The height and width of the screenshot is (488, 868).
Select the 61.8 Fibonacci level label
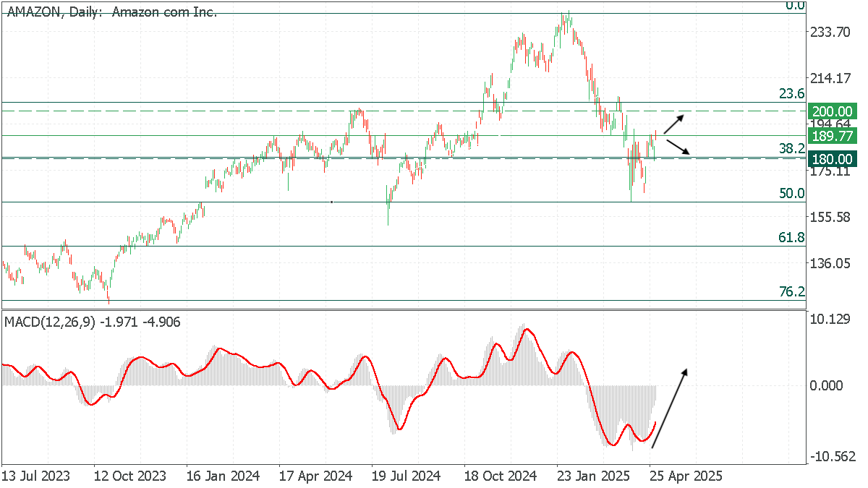pos(791,237)
